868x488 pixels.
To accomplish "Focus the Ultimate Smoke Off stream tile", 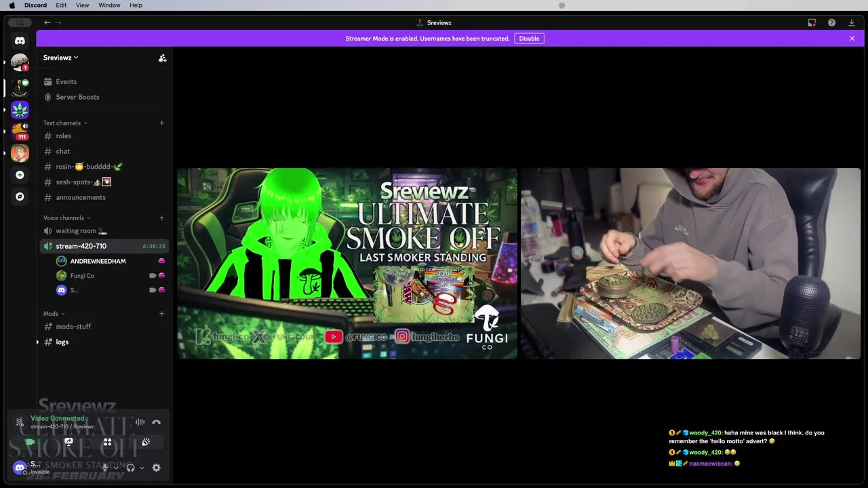I will (347, 264).
